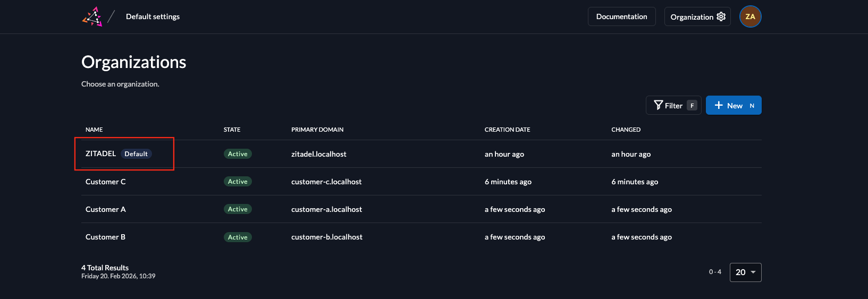Open the Customer A organization
This screenshot has width=868, height=299.
pyautogui.click(x=106, y=209)
